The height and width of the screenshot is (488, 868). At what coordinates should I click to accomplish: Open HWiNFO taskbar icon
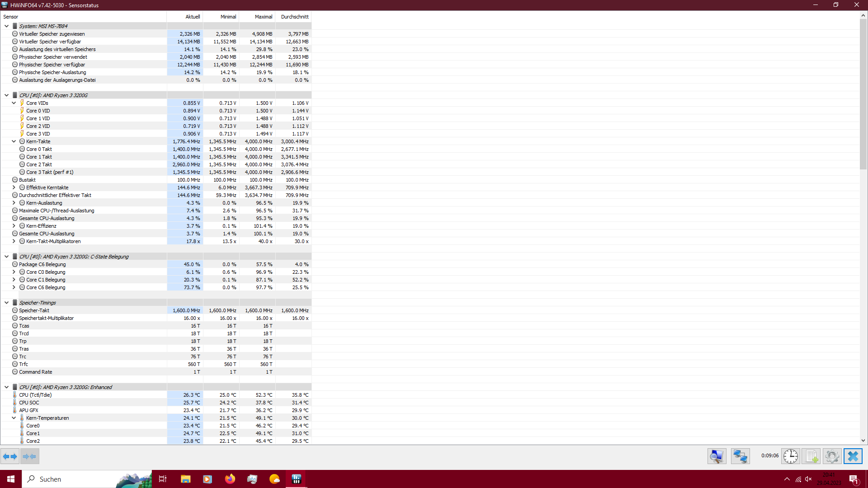click(x=297, y=479)
